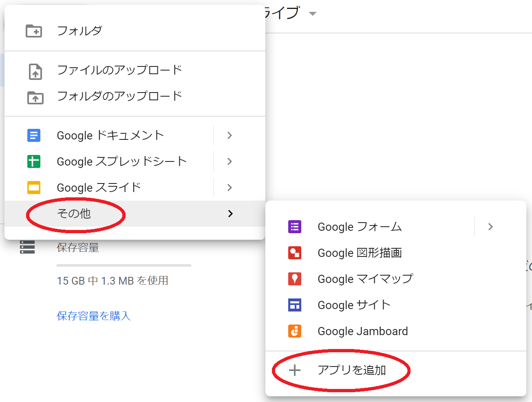532x402 pixels.
Task: Select Google Jamboard in submenu
Action: pyautogui.click(x=396, y=331)
